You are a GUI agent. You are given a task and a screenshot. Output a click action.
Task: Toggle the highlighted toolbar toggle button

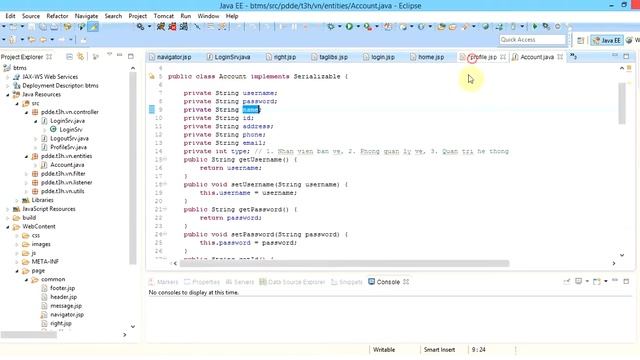click(93, 27)
